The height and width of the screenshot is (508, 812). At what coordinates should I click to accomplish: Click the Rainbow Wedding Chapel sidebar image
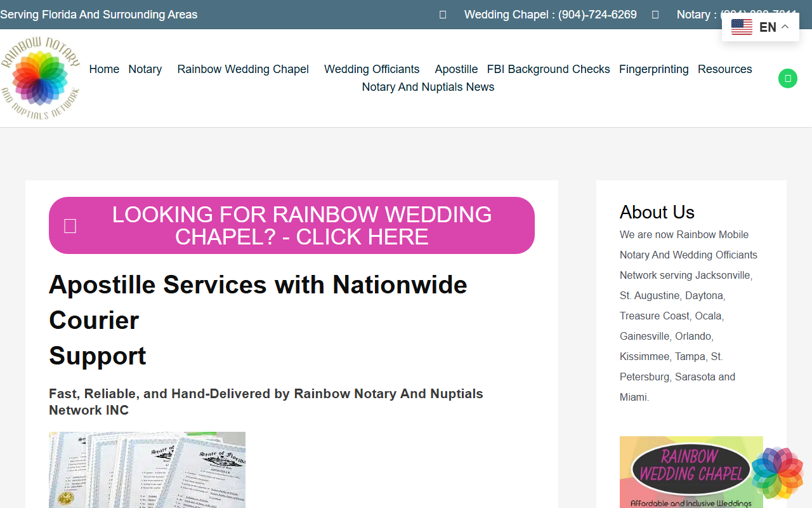coord(691,472)
